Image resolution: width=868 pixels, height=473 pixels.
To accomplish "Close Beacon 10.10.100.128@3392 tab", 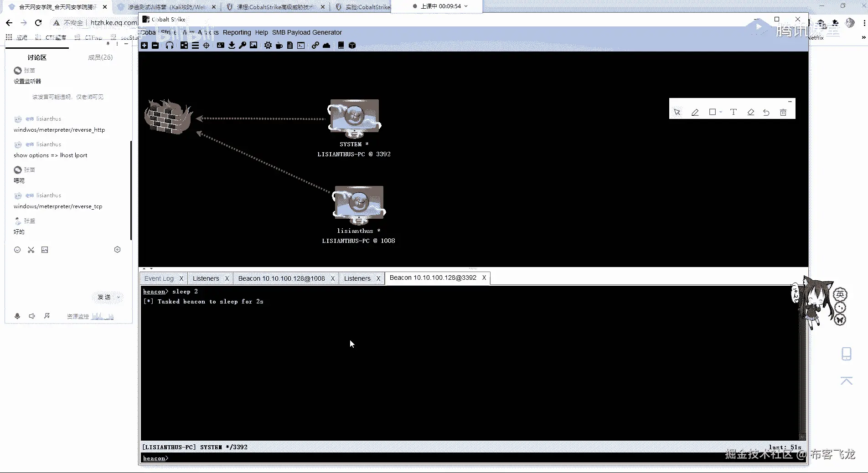I will [x=484, y=278].
